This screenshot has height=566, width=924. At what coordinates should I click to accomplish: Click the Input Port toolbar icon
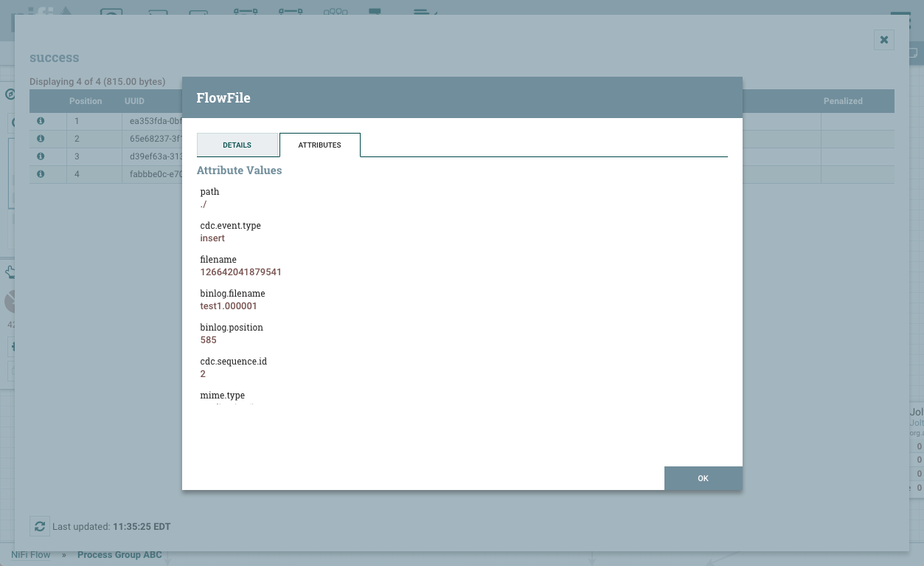click(157, 13)
